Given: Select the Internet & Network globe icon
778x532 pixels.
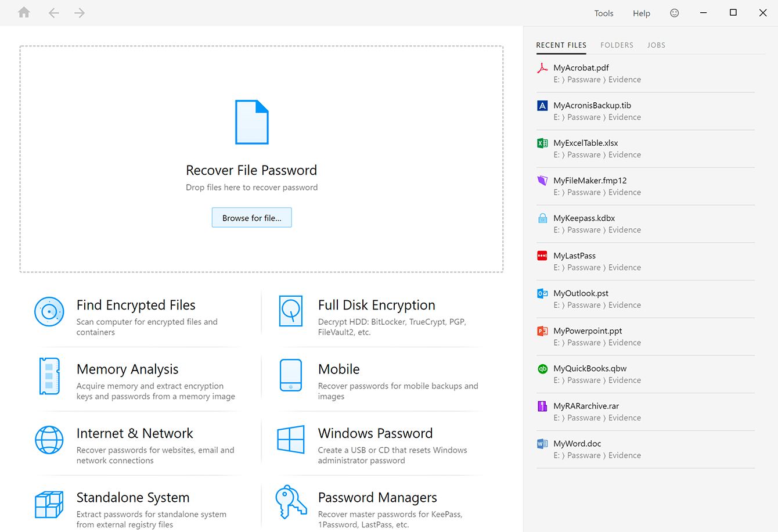Looking at the screenshot, I should tap(49, 440).
